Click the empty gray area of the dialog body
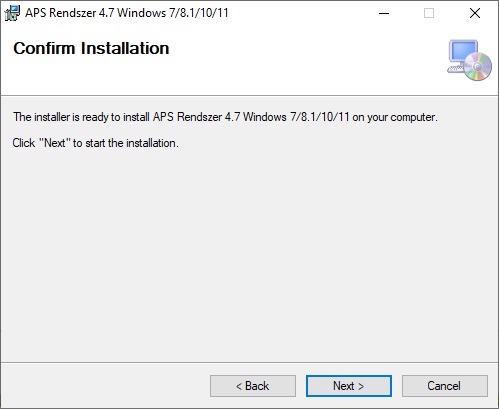 point(249,253)
